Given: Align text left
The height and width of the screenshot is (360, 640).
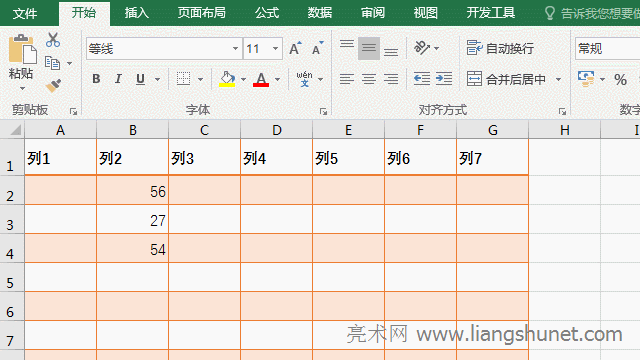Looking at the screenshot, I should point(347,79).
